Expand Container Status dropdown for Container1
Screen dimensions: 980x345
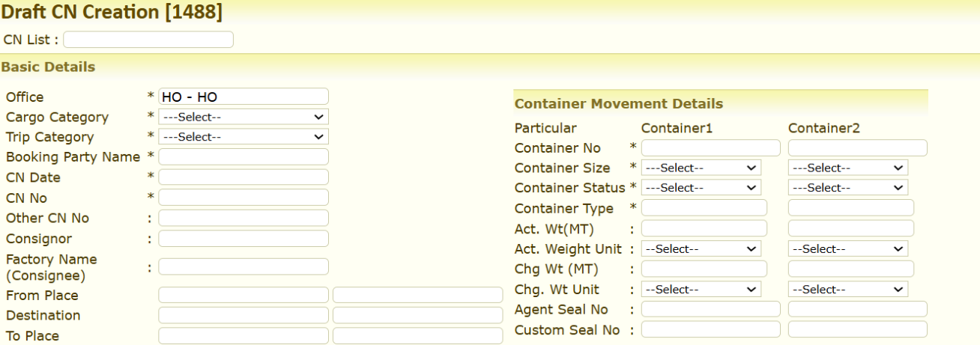coord(701,188)
